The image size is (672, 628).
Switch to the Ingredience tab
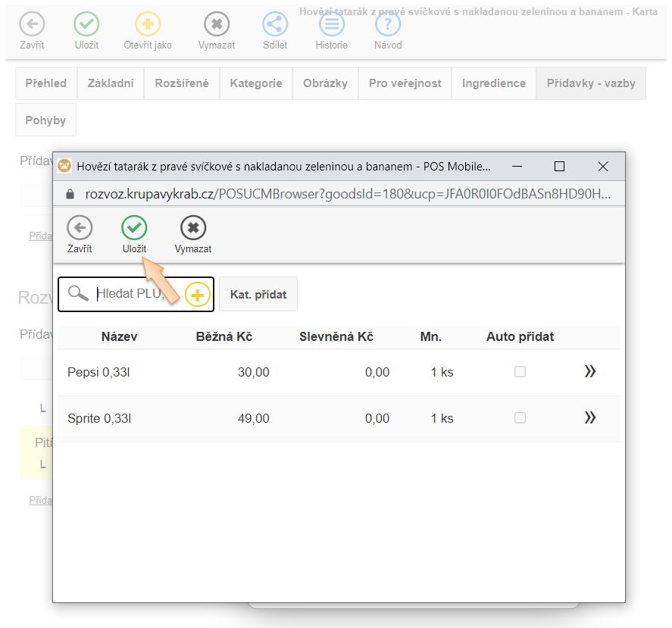tap(493, 83)
